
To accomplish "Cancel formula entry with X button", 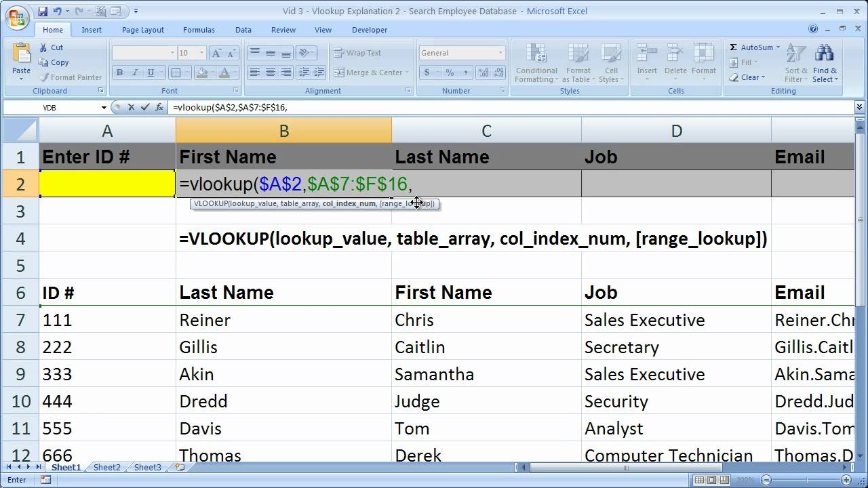I will click(x=131, y=107).
